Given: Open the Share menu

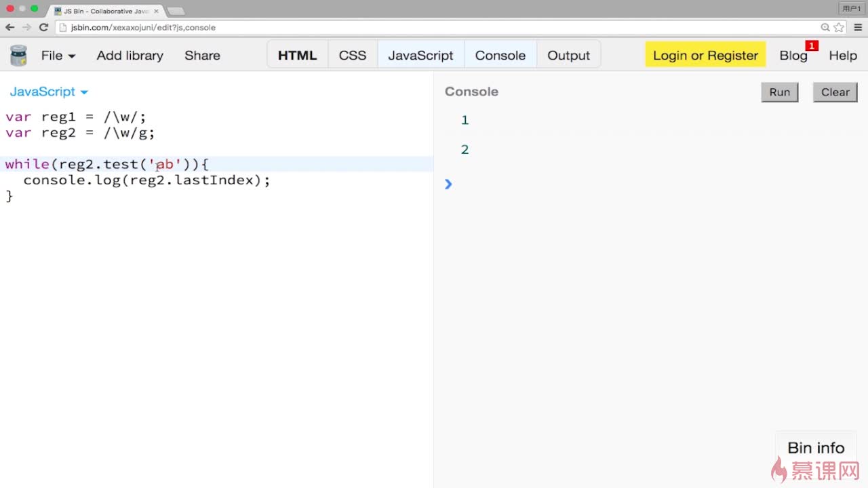Looking at the screenshot, I should (x=202, y=56).
